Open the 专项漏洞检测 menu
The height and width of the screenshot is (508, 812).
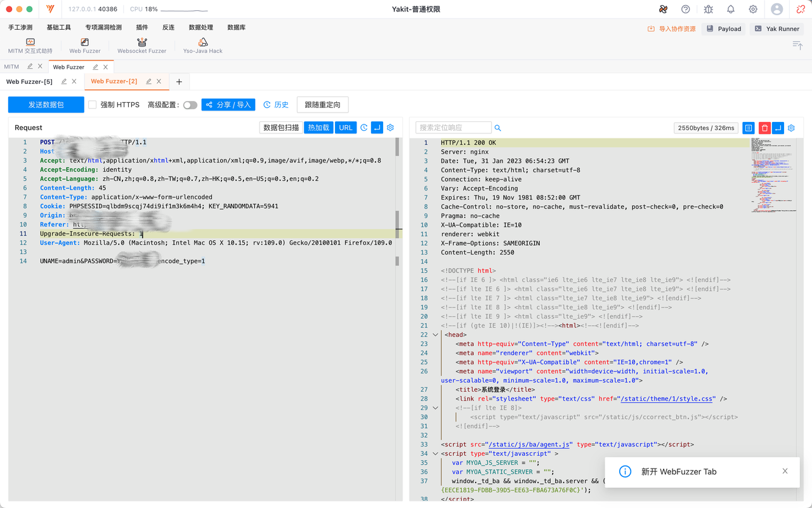click(x=103, y=27)
